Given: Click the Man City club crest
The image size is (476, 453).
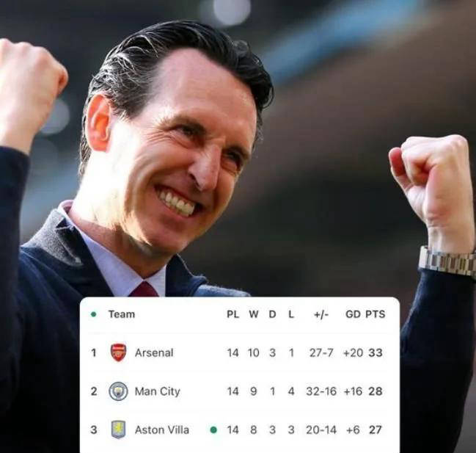Looking at the screenshot, I should tap(118, 391).
